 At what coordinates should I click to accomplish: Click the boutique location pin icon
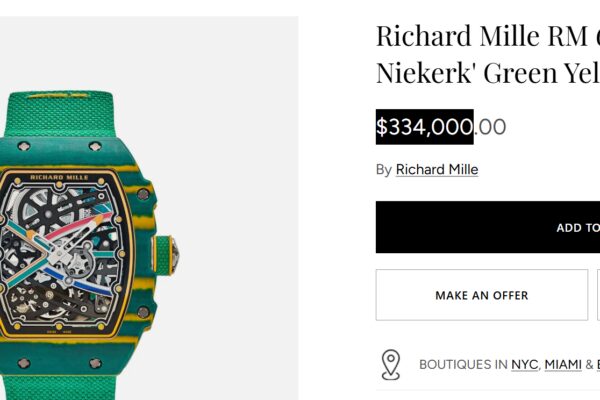[390, 365]
